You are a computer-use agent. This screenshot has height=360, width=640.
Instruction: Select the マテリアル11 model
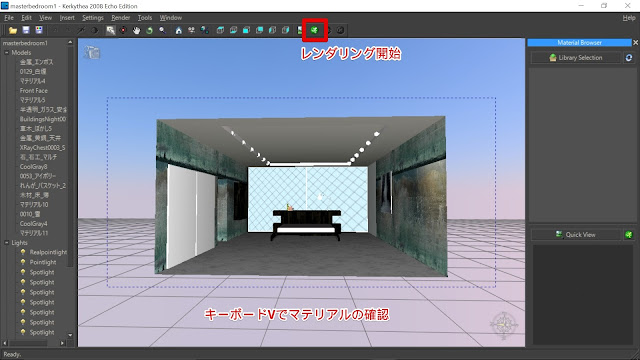pyautogui.click(x=34, y=233)
